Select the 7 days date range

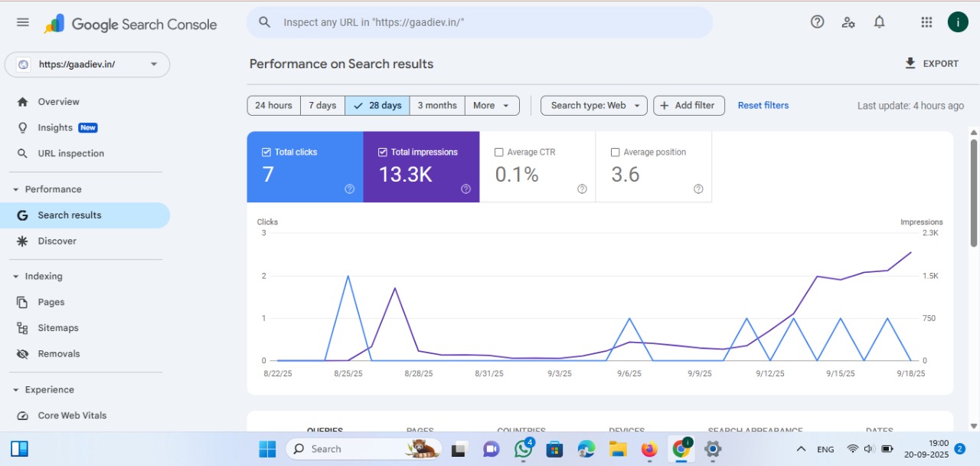tap(322, 106)
